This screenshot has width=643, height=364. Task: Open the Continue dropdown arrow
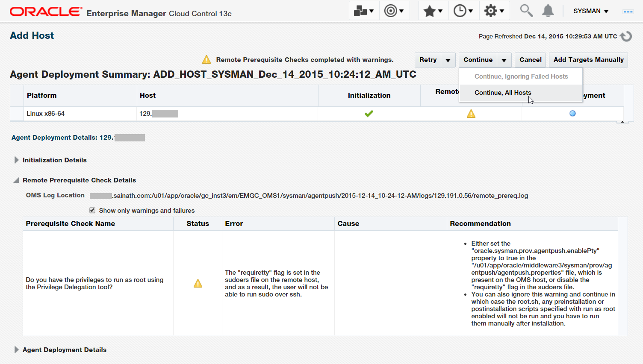pyautogui.click(x=504, y=60)
